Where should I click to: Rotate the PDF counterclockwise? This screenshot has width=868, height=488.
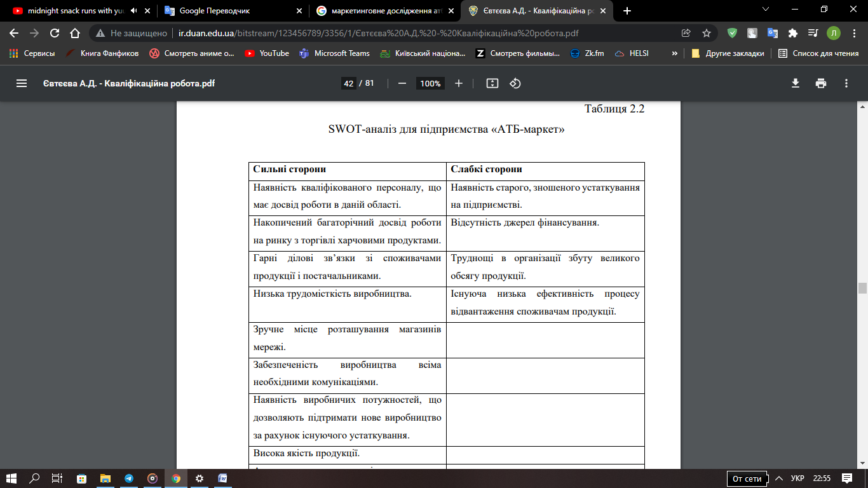515,83
